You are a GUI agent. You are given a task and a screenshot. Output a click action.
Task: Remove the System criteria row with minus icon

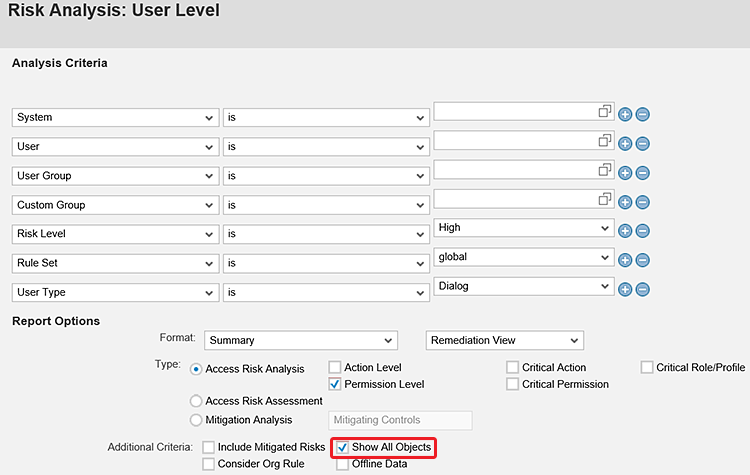click(642, 115)
